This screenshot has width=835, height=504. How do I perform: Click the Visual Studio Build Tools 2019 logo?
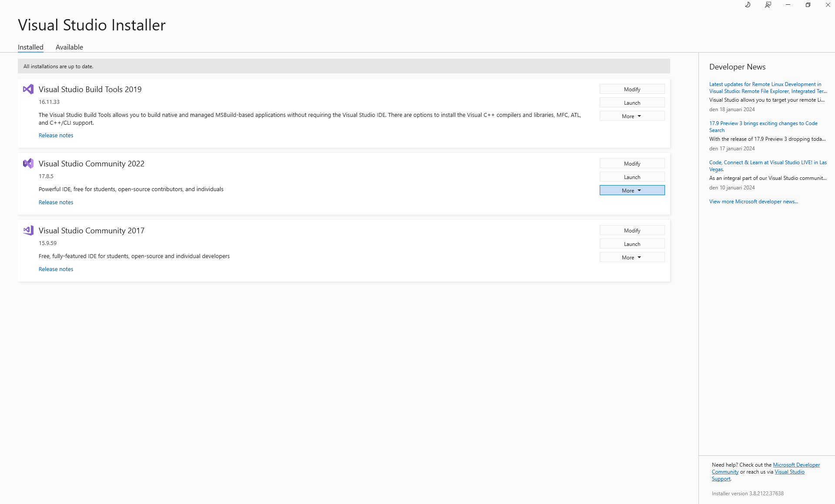(28, 89)
